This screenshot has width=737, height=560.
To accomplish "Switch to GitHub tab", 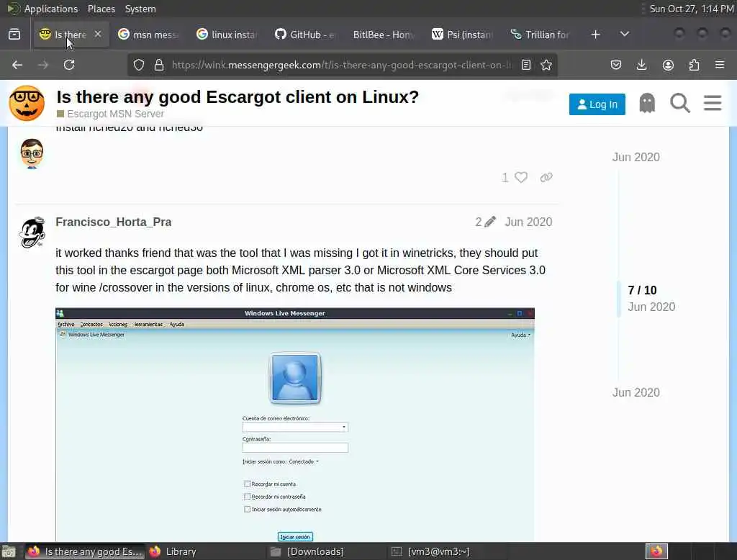I will tap(305, 35).
